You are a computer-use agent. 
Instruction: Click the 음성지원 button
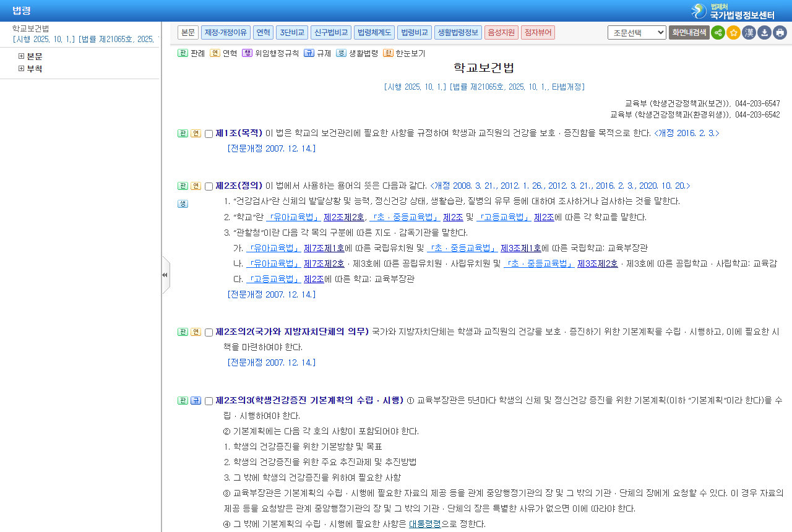(501, 32)
